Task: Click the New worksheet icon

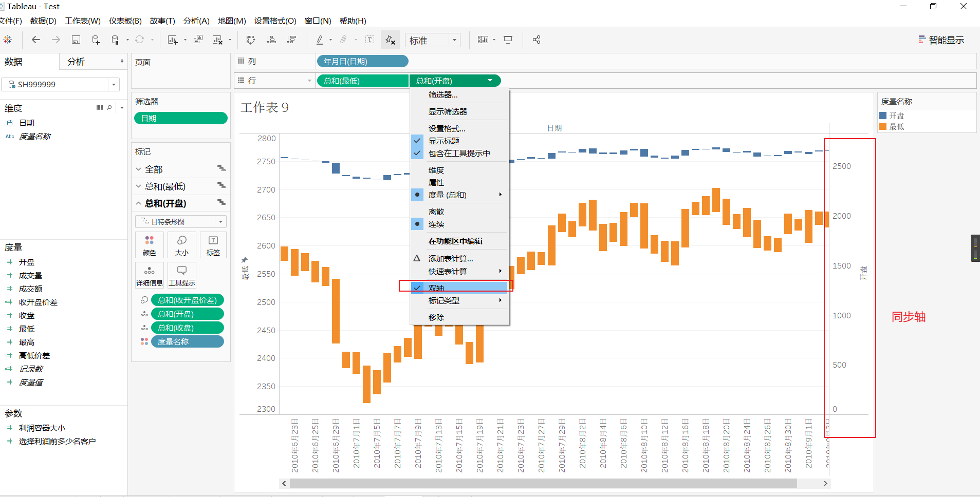Action: click(173, 40)
